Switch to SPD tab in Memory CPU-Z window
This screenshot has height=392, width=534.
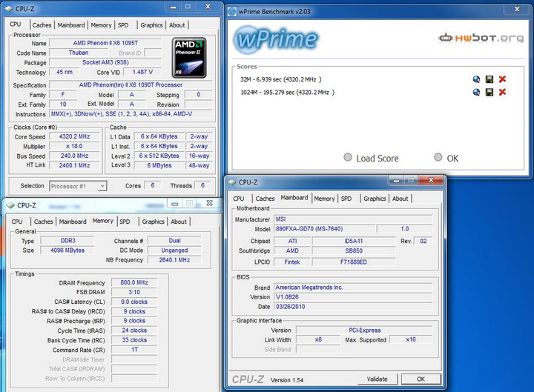(125, 222)
